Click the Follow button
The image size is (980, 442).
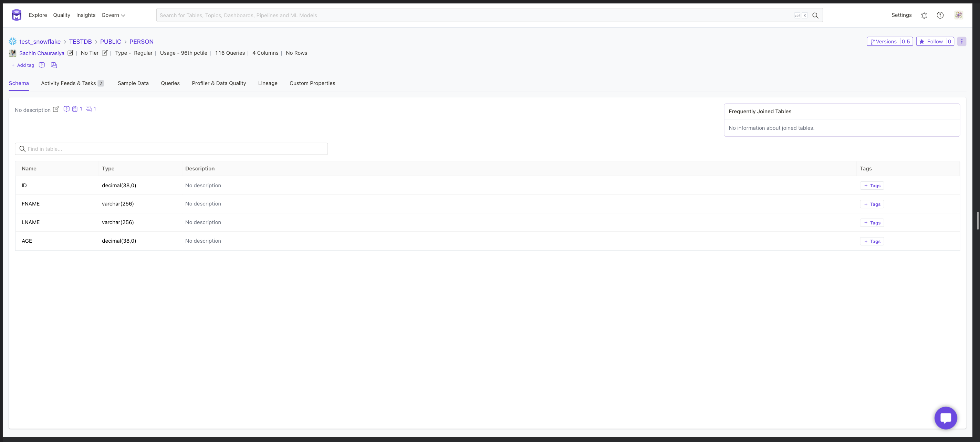tap(935, 41)
